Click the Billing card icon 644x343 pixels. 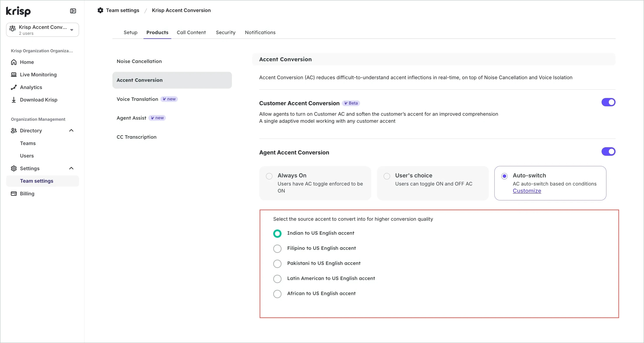click(14, 194)
